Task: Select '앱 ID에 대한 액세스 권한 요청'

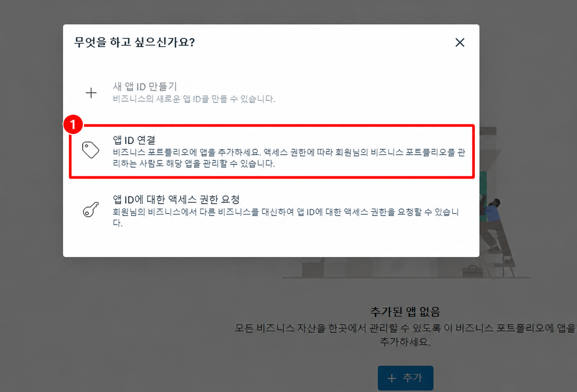Action: coord(176,199)
